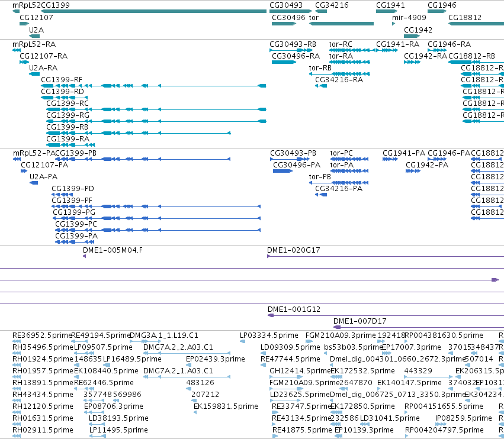The width and height of the screenshot is (504, 439).
Task: Select EST FGM210A09.3prime
Action: [x=341, y=335]
